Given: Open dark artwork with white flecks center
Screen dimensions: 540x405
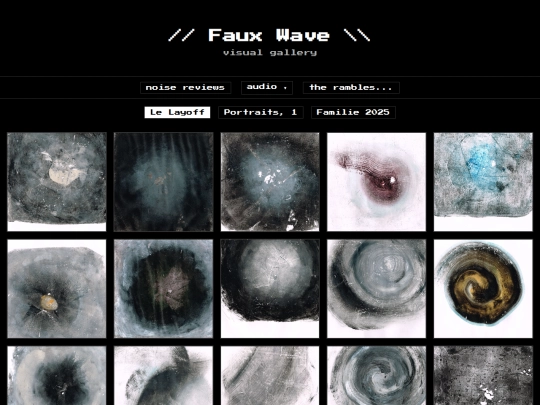Looking at the screenshot, I should [x=270, y=182].
